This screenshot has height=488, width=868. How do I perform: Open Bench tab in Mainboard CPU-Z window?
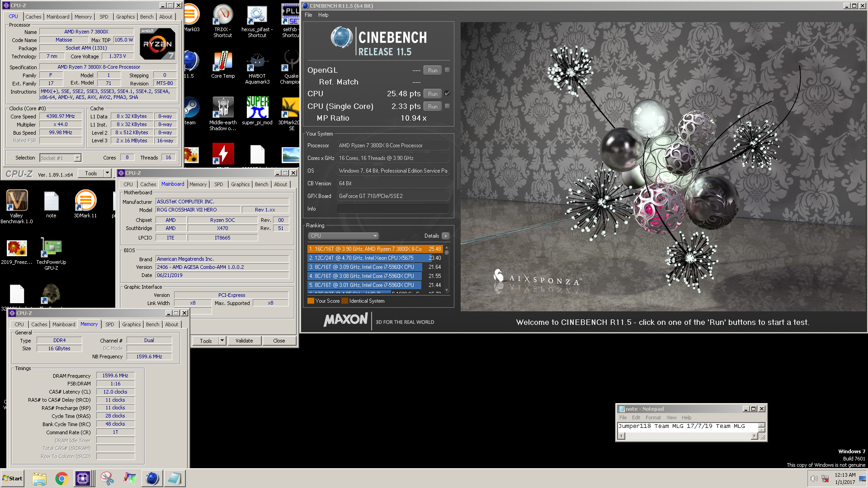[261, 184]
